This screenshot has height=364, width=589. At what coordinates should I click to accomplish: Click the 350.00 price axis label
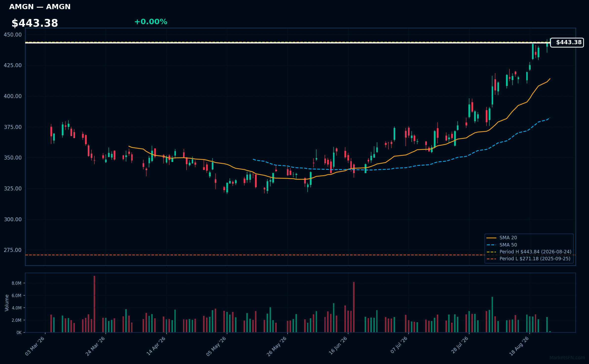coord(13,158)
